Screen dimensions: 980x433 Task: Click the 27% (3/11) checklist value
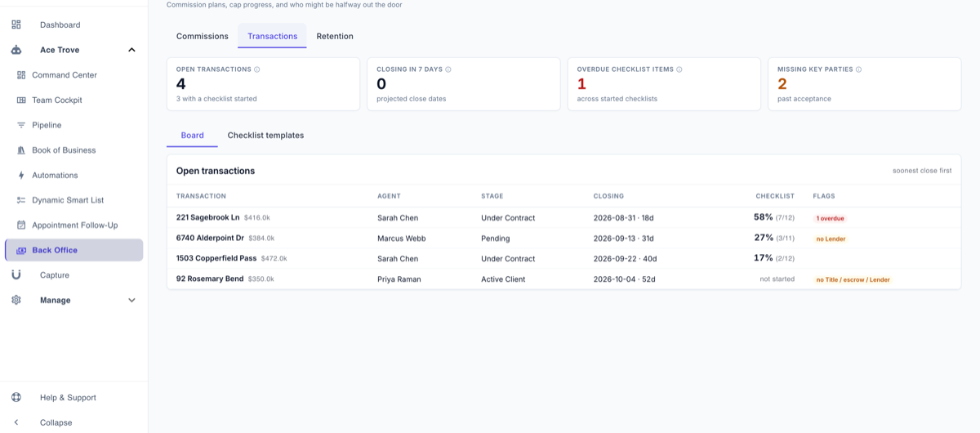pos(774,238)
